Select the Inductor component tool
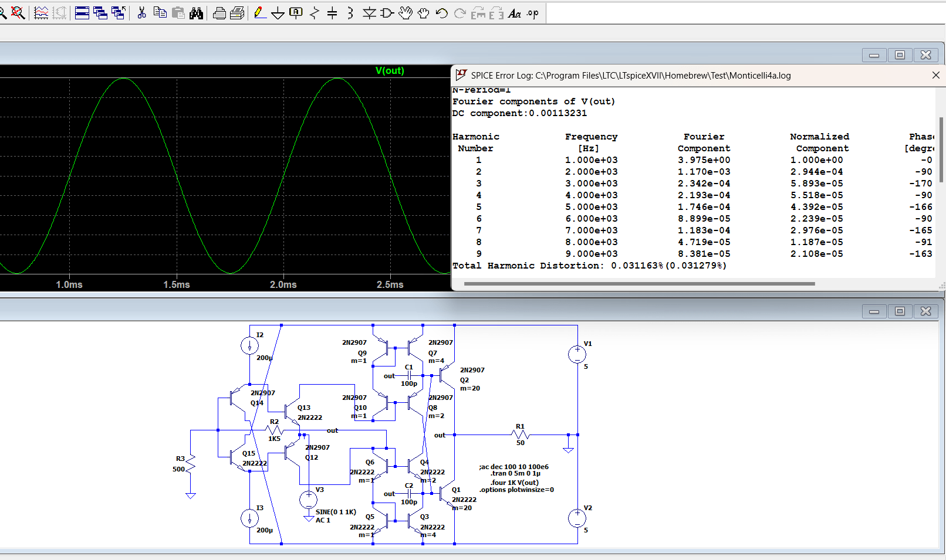The image size is (946, 560). coord(350,13)
